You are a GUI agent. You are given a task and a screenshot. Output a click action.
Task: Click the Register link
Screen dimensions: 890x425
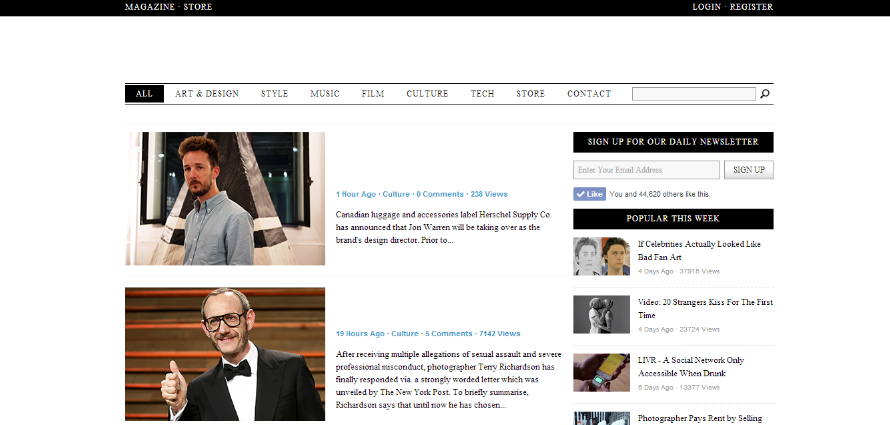pos(751,7)
